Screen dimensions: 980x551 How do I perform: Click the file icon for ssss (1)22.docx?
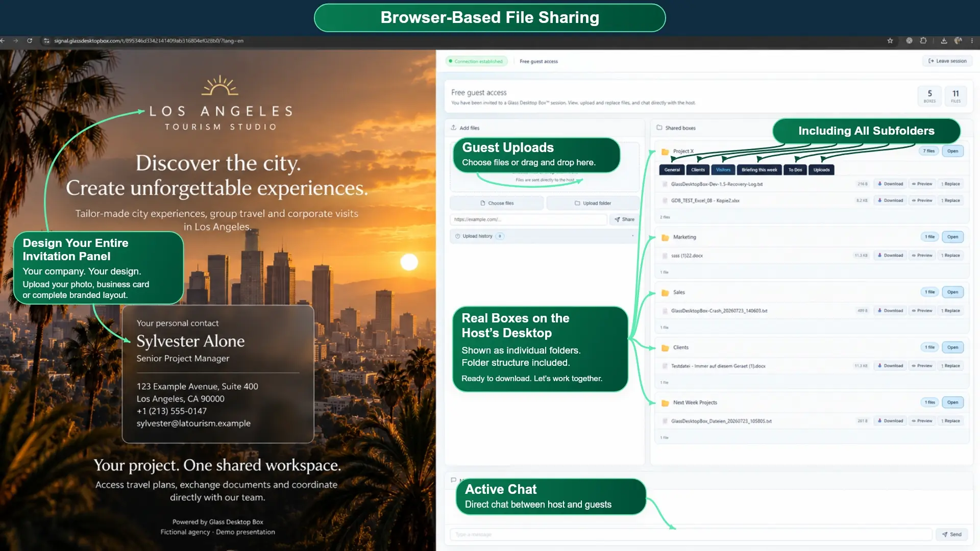click(665, 256)
